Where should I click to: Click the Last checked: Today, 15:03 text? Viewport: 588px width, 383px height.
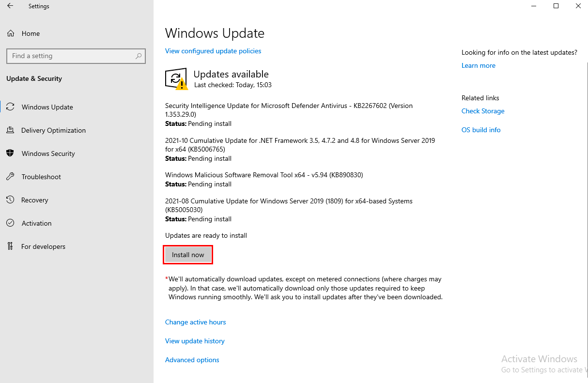pos(233,85)
